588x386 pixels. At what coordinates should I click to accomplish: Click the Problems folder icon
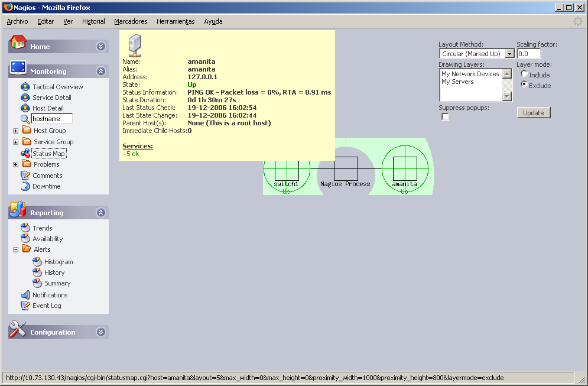(27, 164)
